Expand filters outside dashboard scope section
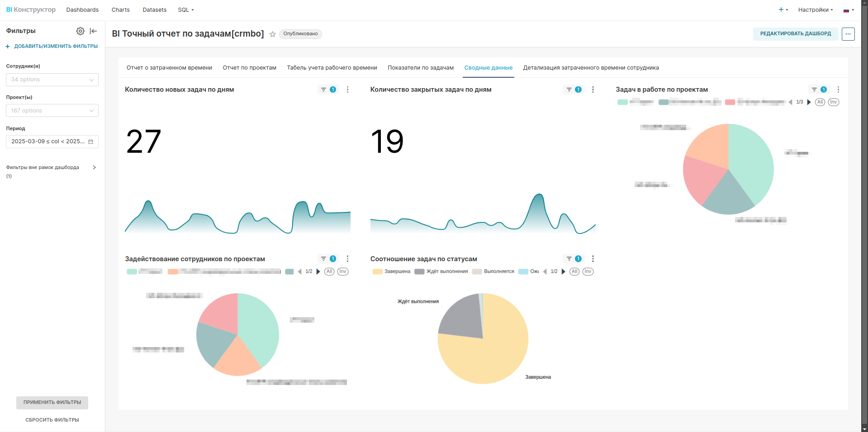Viewport: 868px width, 432px height. click(x=94, y=168)
